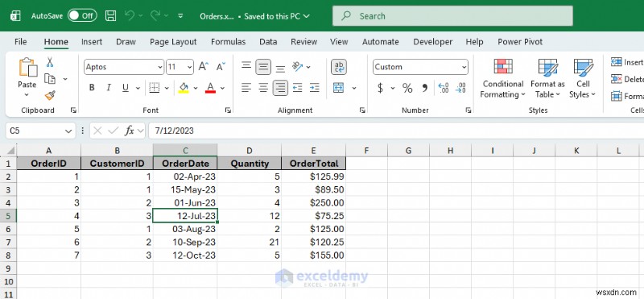Click in the Search box
This screenshot has height=299, width=644.
[x=452, y=16]
